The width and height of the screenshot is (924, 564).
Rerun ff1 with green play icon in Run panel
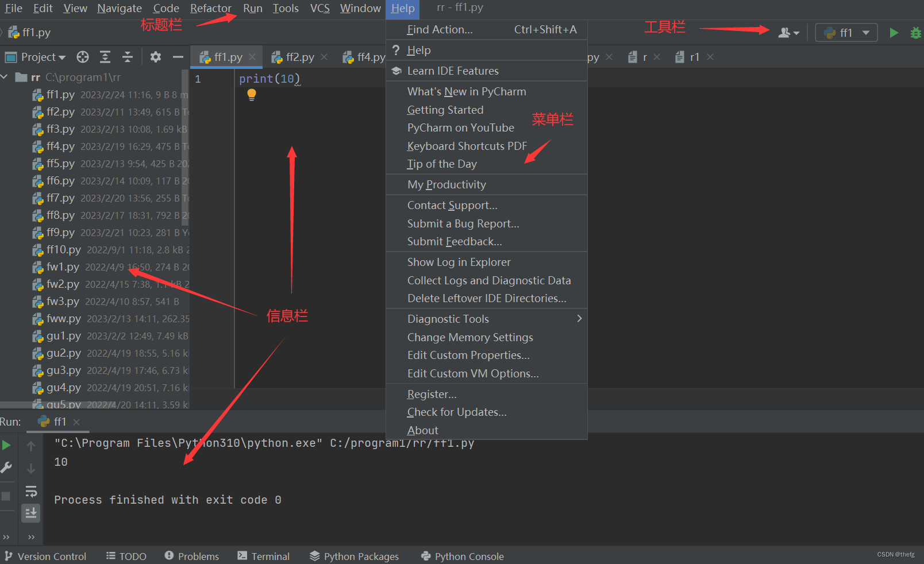[x=6, y=445]
